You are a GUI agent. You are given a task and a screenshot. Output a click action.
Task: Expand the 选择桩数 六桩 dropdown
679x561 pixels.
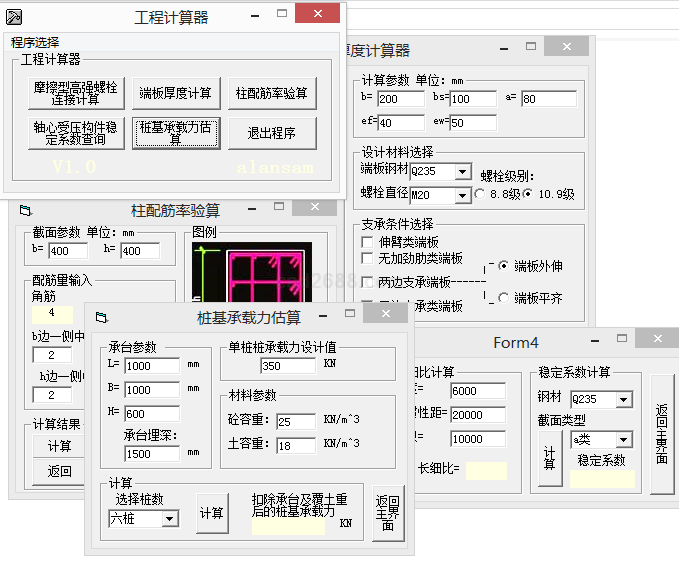(169, 518)
